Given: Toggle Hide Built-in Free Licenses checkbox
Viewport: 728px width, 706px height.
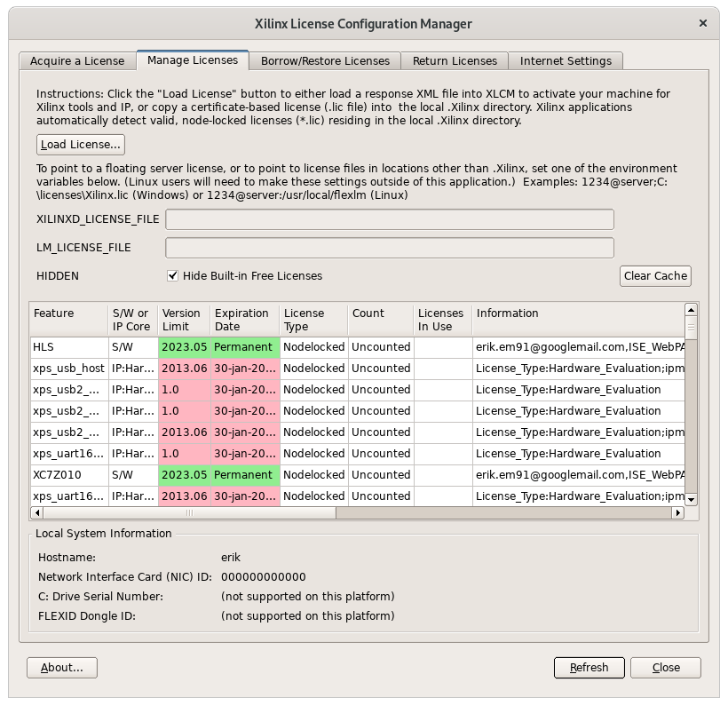Looking at the screenshot, I should click(x=173, y=276).
